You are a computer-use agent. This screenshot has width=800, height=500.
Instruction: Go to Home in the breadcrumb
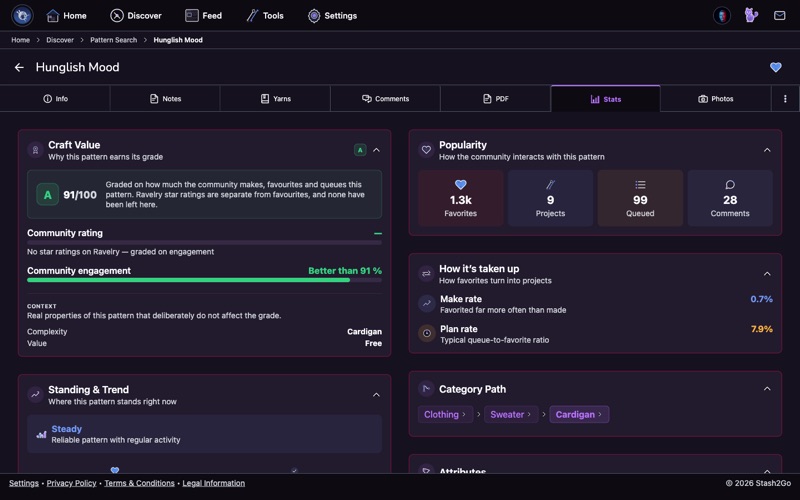20,40
